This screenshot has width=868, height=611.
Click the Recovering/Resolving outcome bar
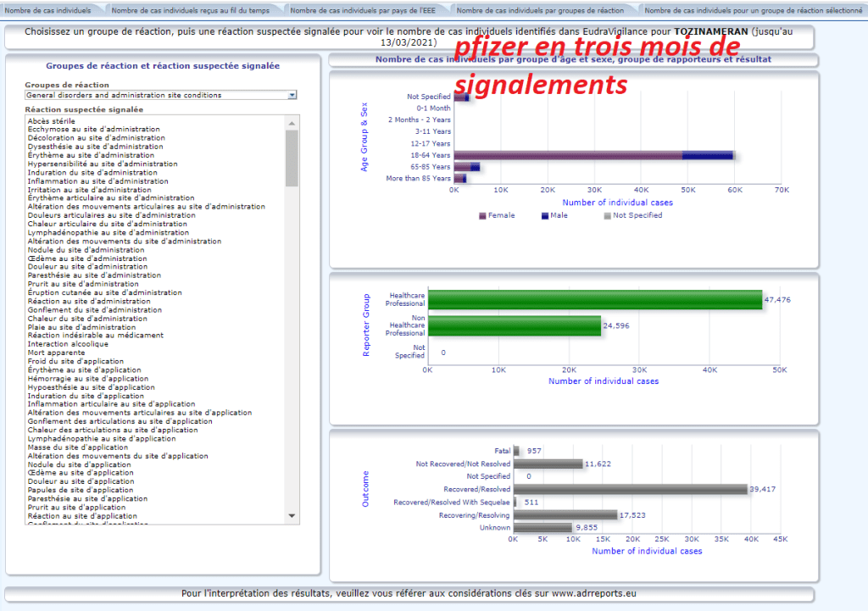tap(565, 515)
